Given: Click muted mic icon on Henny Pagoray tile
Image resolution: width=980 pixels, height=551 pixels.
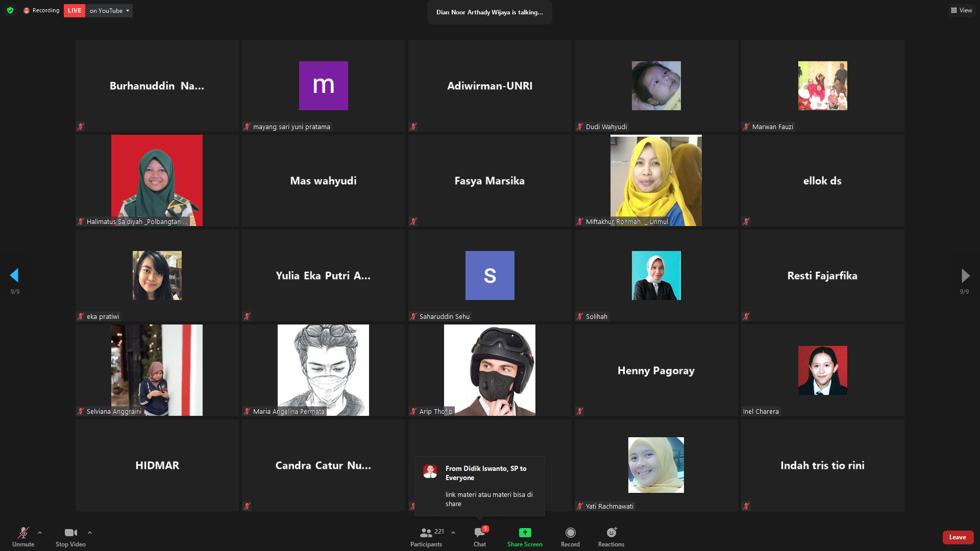Looking at the screenshot, I should [x=580, y=411].
